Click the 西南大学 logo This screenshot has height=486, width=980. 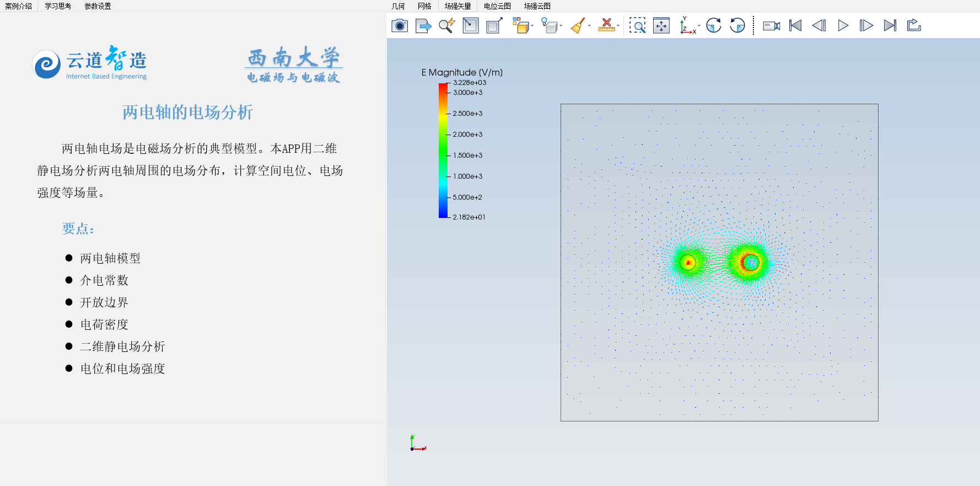tap(293, 65)
